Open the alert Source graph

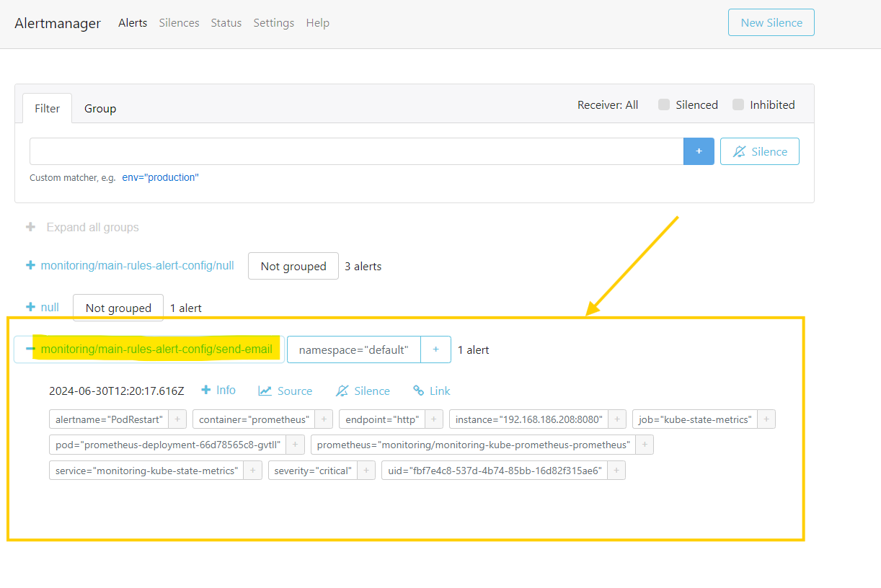pos(285,391)
